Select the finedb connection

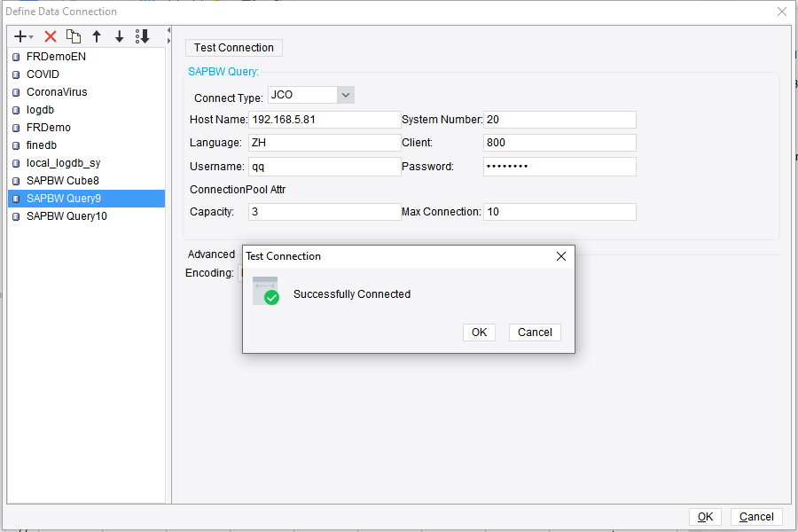(x=42, y=145)
